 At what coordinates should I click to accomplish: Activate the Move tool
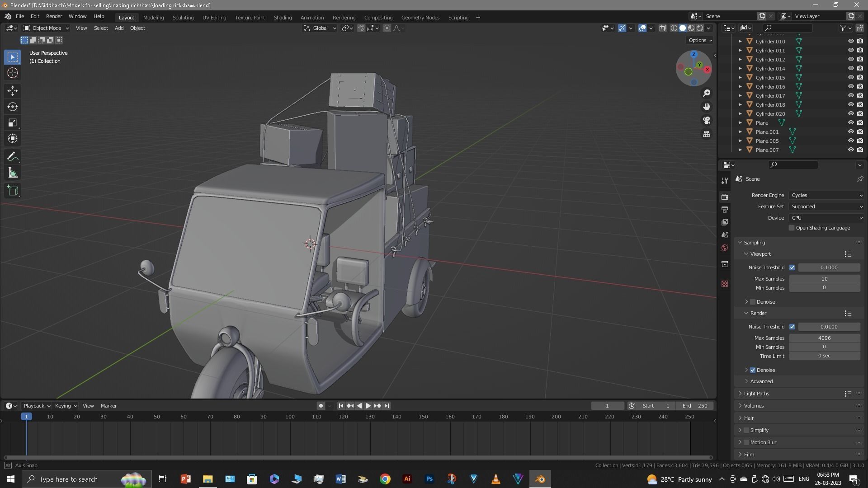13,91
